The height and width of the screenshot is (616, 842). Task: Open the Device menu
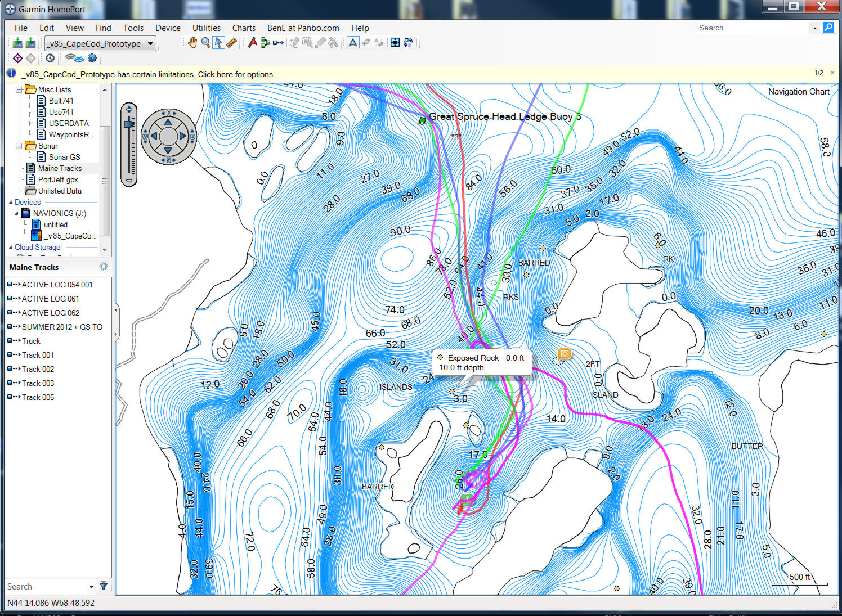point(168,28)
